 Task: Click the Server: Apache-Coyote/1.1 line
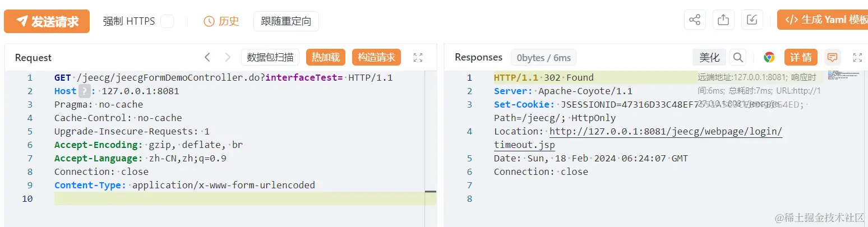(x=563, y=91)
